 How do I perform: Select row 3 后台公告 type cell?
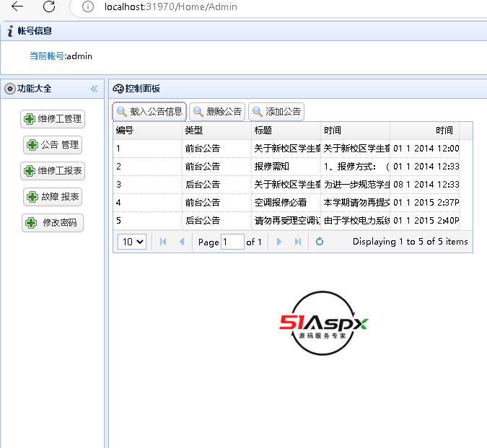[216, 185]
